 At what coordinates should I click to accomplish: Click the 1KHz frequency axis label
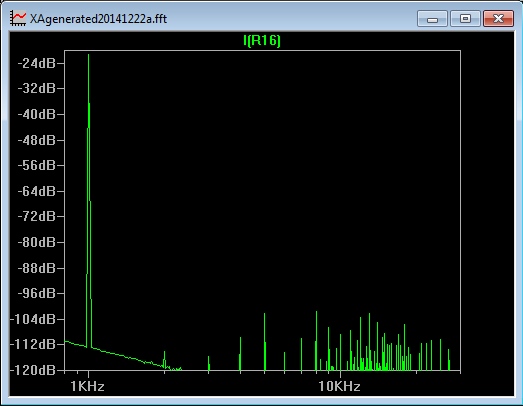(x=87, y=386)
